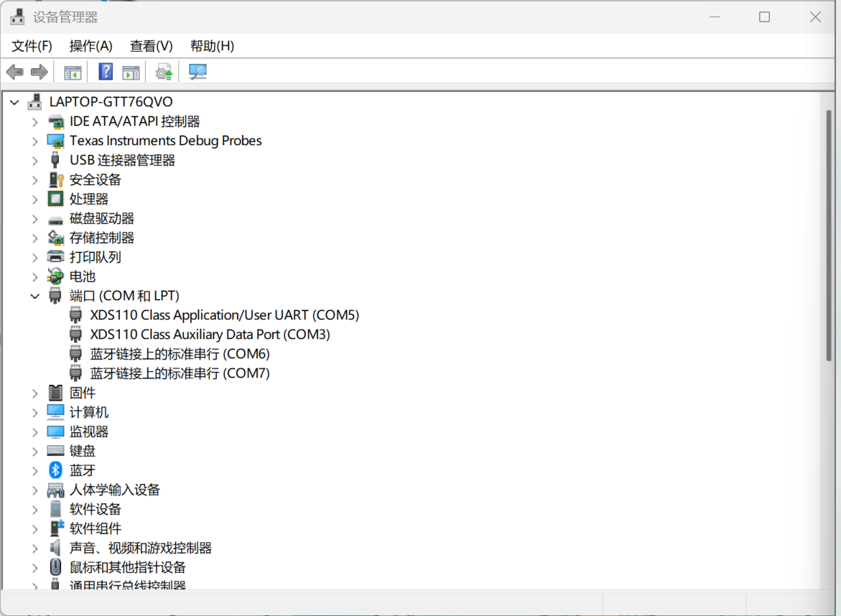Select XDS110 Class Auxiliary Data Port (COM3)
Screen dimensions: 841x616
point(210,335)
